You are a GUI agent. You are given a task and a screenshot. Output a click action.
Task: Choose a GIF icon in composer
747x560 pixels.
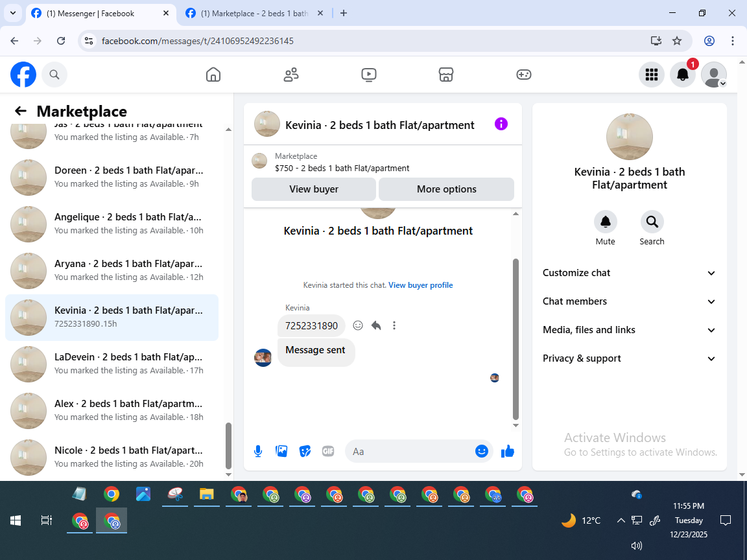pos(328,451)
